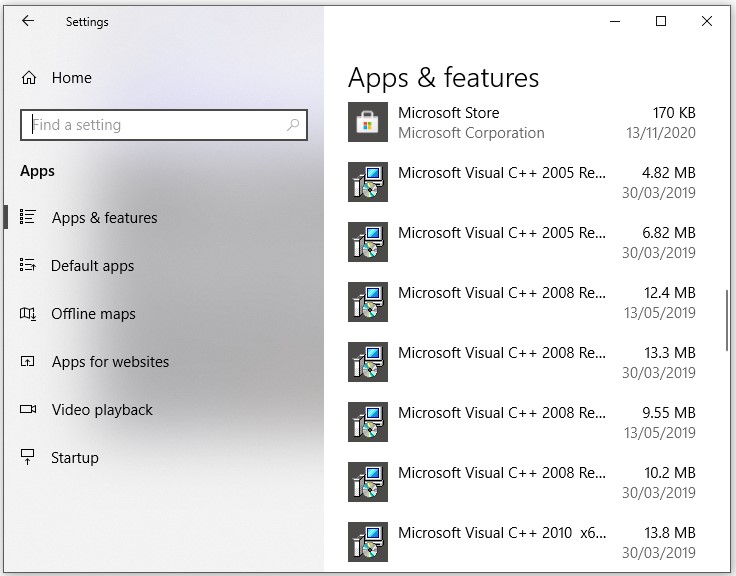Go back with the Settings back arrow
Screen dimensions: 736x576
pyautogui.click(x=28, y=21)
